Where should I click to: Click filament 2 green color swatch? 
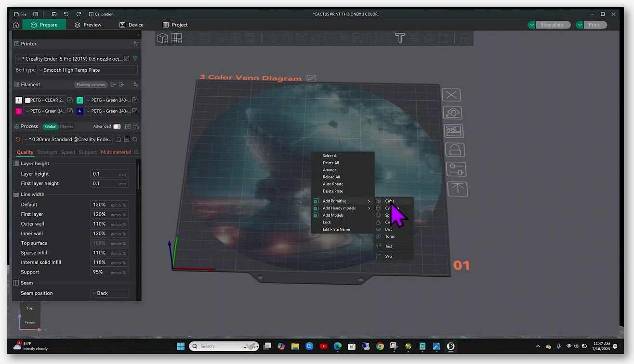coord(80,100)
